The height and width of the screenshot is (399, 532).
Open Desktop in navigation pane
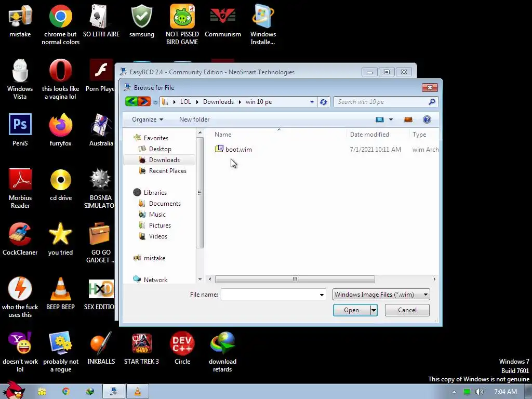(160, 149)
